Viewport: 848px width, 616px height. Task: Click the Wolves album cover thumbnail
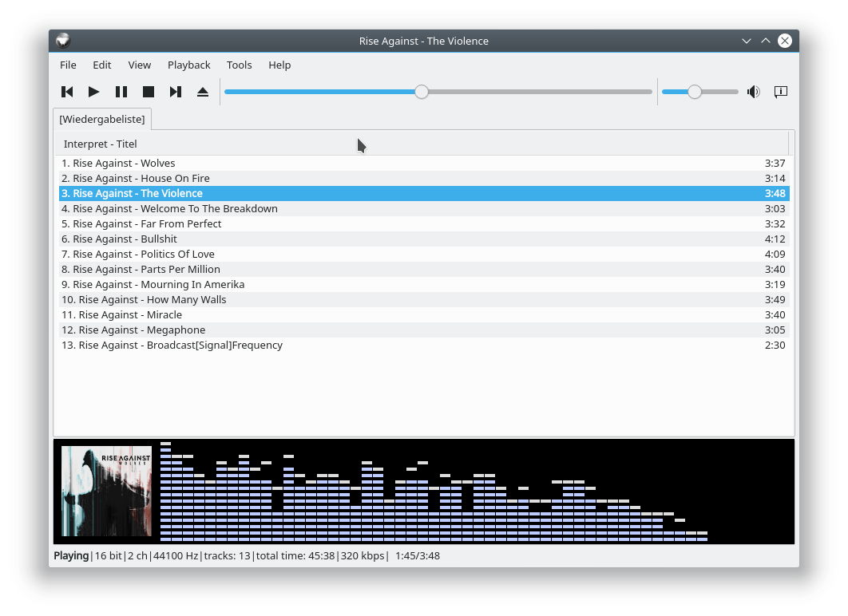[x=106, y=492]
